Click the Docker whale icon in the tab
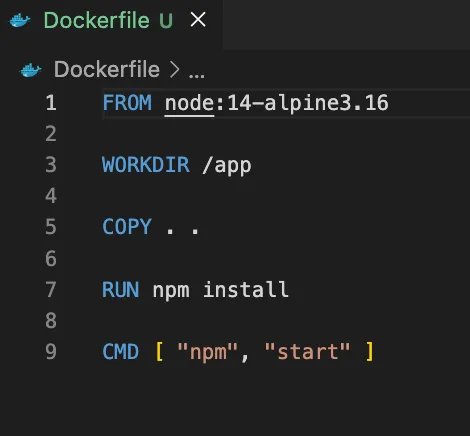The height and width of the screenshot is (436, 470). (x=20, y=20)
